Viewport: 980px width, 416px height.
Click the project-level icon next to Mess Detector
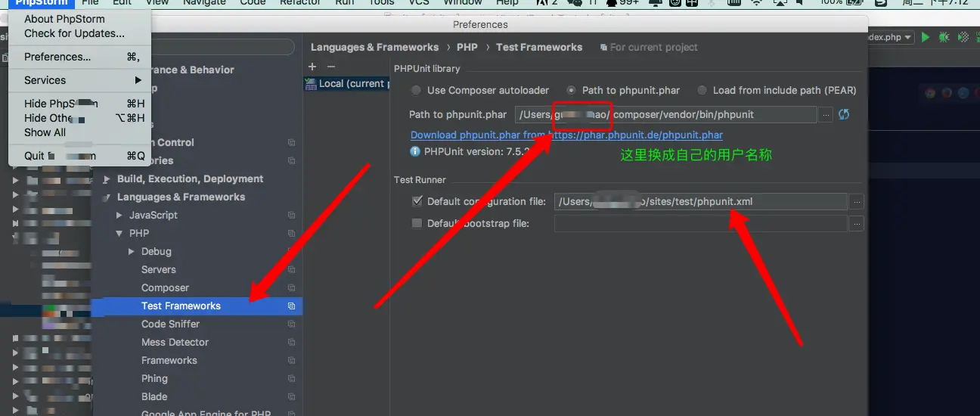291,343
